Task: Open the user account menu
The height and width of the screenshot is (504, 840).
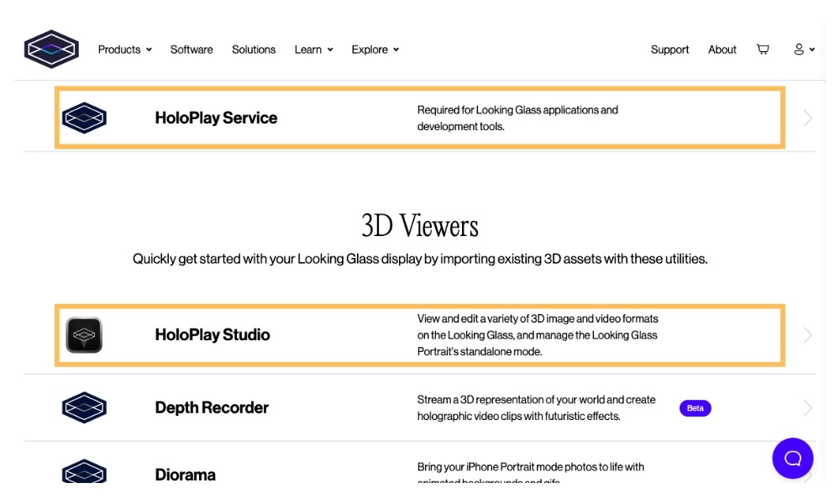Action: click(x=804, y=50)
